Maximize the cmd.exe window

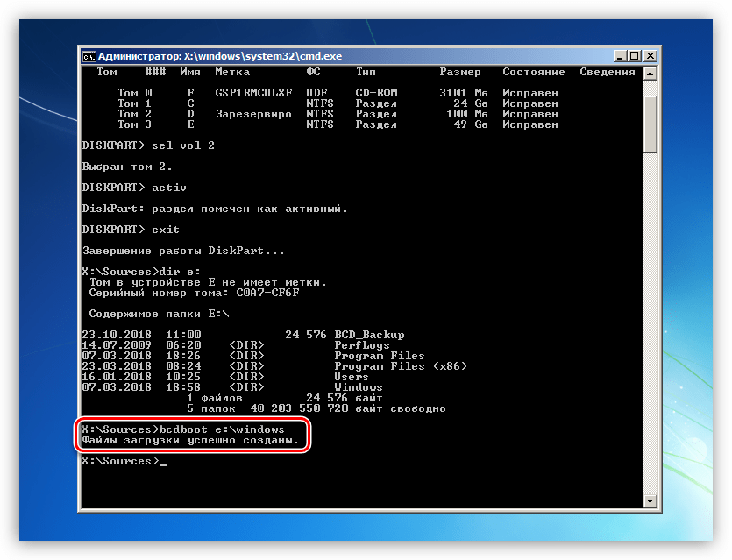pos(635,56)
